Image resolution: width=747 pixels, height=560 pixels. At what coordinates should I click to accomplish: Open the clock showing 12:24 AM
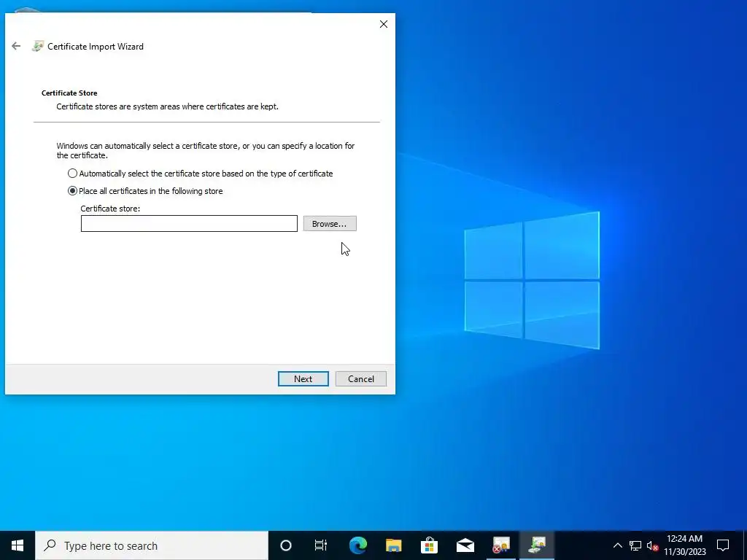click(x=684, y=545)
